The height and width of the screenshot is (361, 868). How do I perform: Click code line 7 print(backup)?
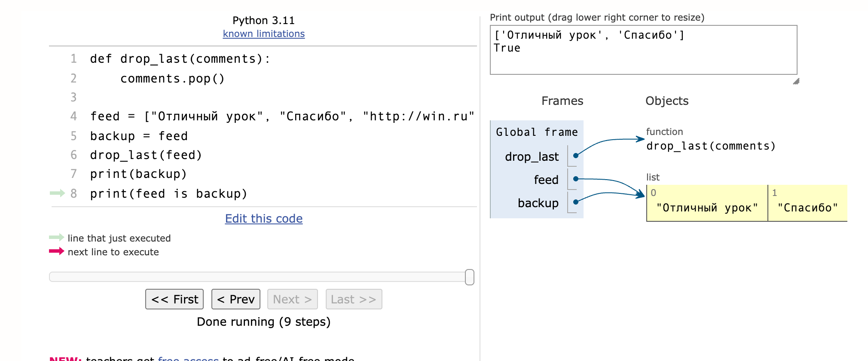(x=138, y=174)
